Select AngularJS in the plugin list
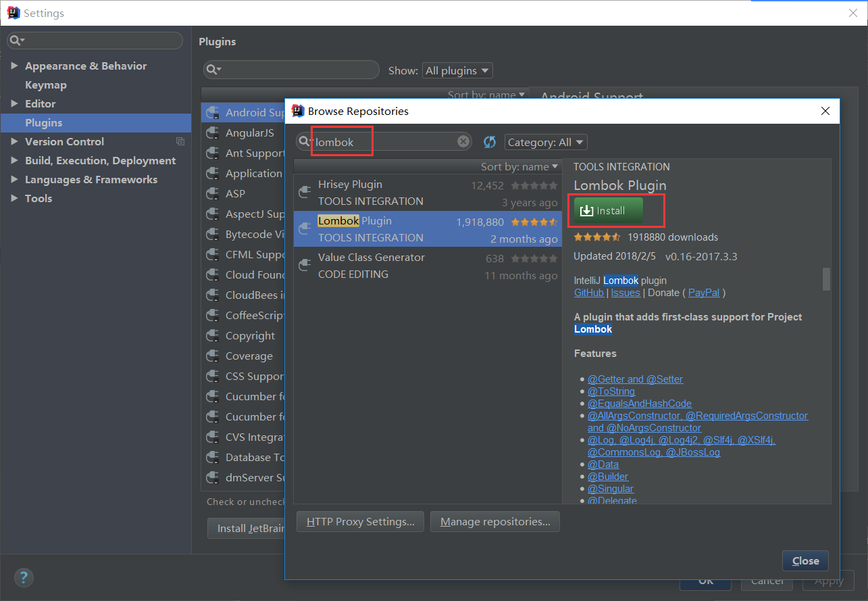Image resolution: width=868 pixels, height=601 pixels. tap(250, 133)
